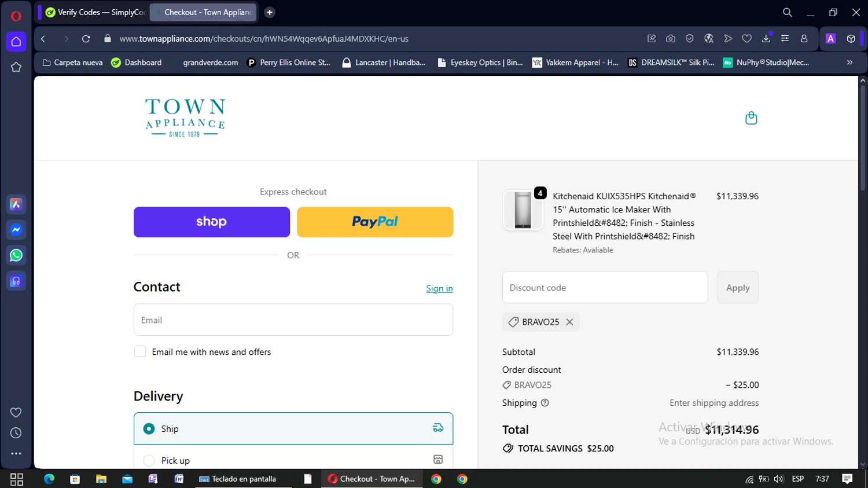The image size is (868, 488).
Task: Open the sidebar bookmarks star icon
Action: click(16, 67)
